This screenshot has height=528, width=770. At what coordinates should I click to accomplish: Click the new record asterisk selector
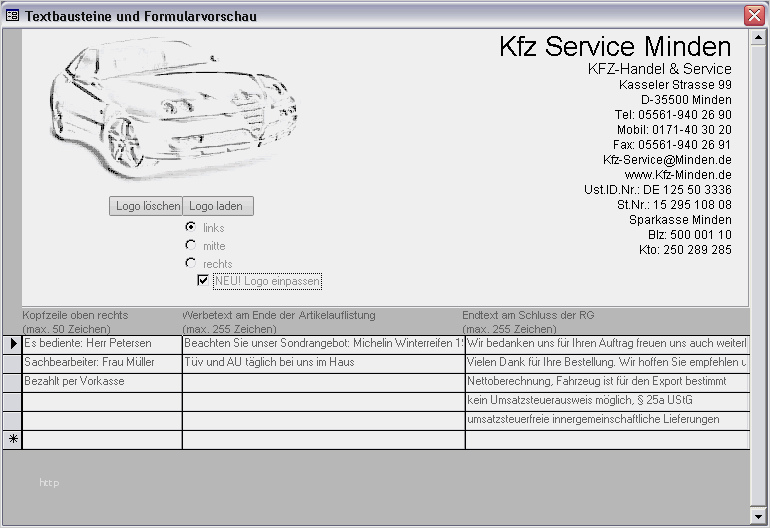13,439
